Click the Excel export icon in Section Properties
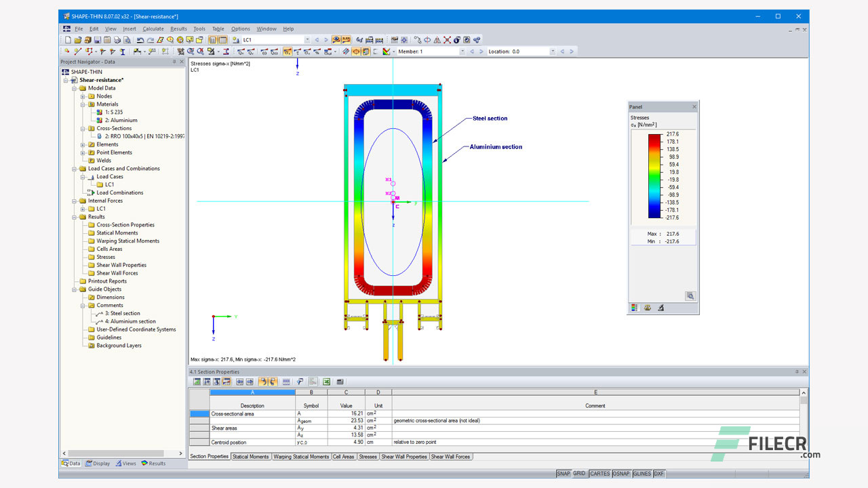The image size is (868, 488). tap(326, 382)
